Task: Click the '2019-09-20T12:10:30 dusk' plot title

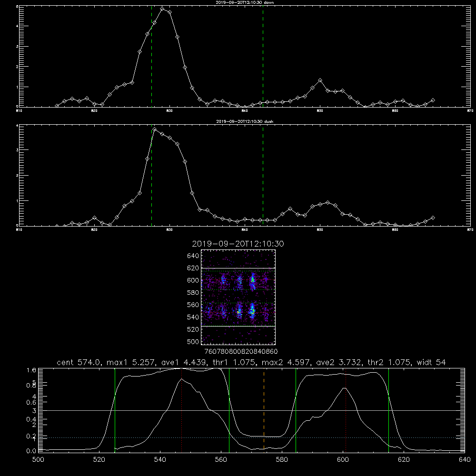Action: 245,121
